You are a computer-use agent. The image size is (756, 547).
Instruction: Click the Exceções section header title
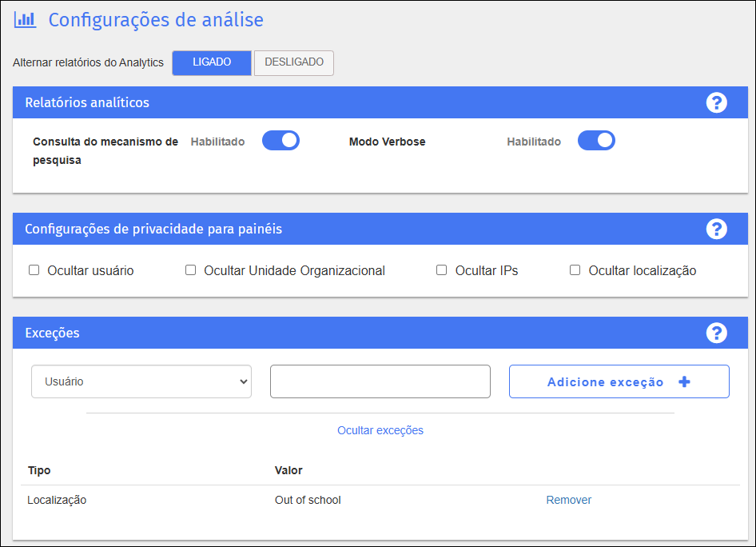[x=52, y=333]
